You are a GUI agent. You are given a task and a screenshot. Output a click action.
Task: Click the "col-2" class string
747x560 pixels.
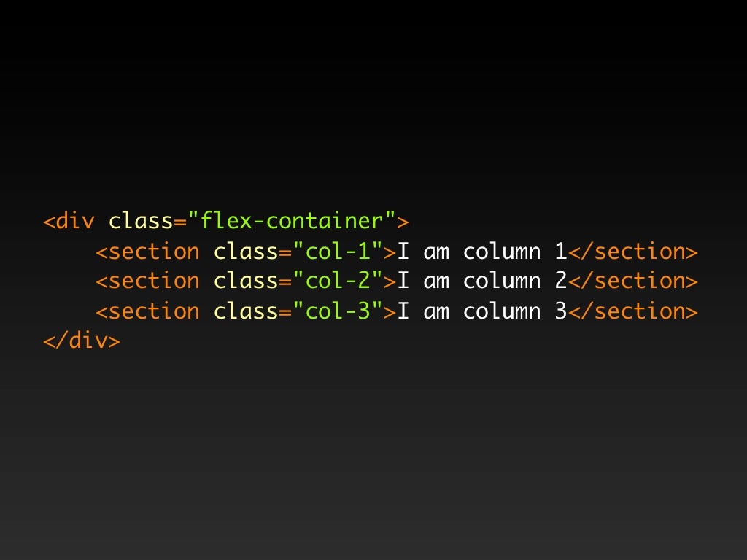coord(338,281)
